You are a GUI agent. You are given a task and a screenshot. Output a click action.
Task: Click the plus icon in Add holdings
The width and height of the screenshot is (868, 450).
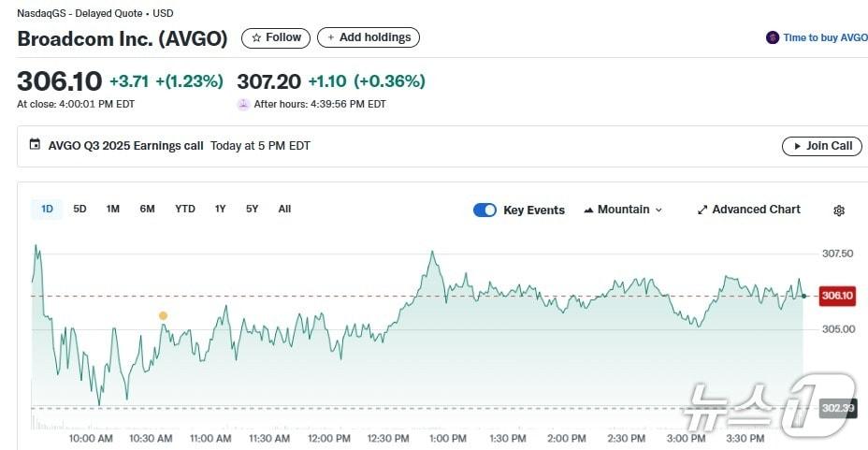[x=330, y=37]
